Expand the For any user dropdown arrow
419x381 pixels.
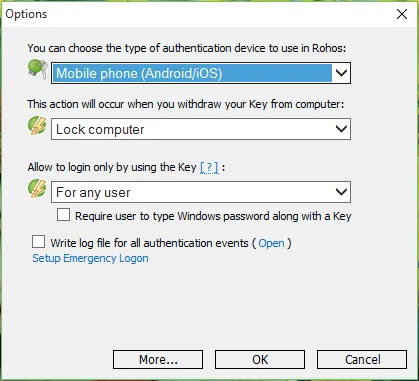point(341,192)
